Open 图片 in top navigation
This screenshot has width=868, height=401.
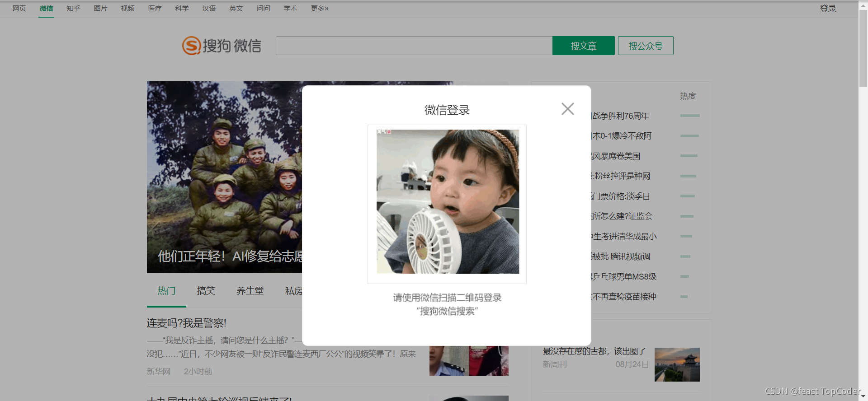pyautogui.click(x=100, y=8)
